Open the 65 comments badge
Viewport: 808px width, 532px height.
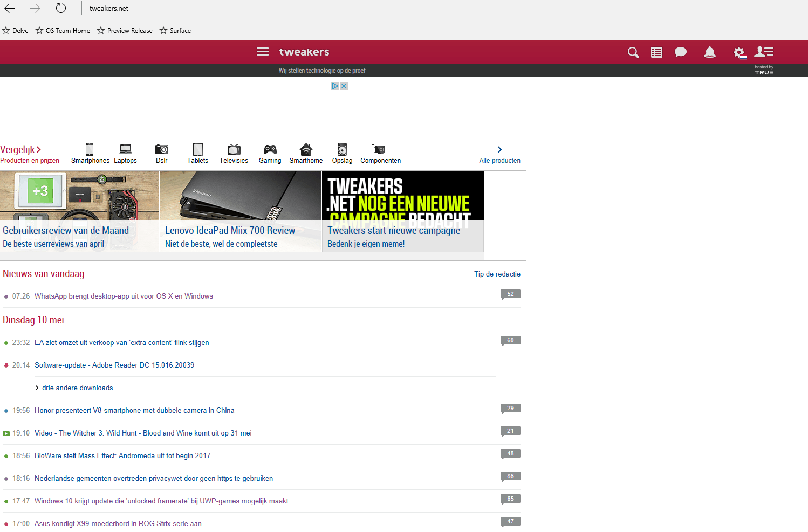tap(510, 499)
